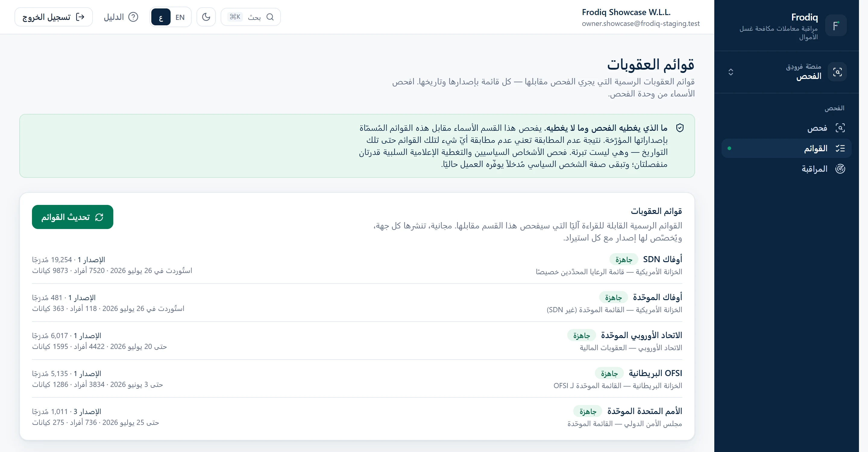Select the OFSI البريطانية list title
The image size is (868, 452).
[656, 373]
